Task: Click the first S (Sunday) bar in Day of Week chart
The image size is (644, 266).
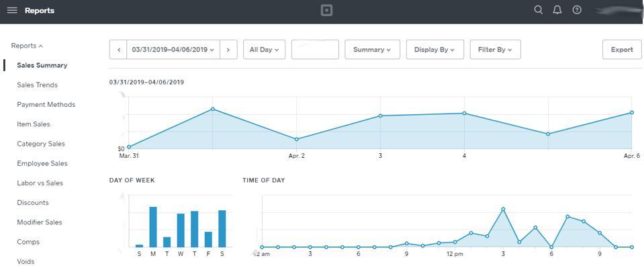Action: click(139, 246)
